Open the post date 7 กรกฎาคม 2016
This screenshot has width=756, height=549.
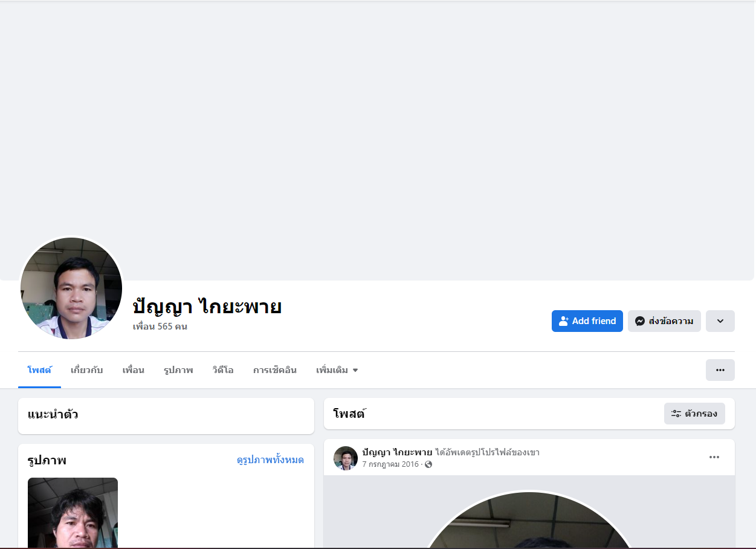(390, 464)
